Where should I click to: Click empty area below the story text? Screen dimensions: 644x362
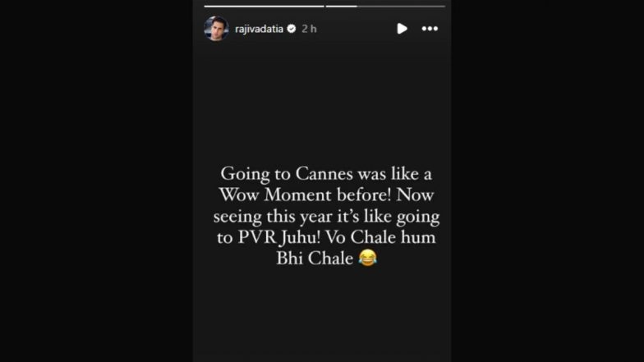(x=322, y=316)
